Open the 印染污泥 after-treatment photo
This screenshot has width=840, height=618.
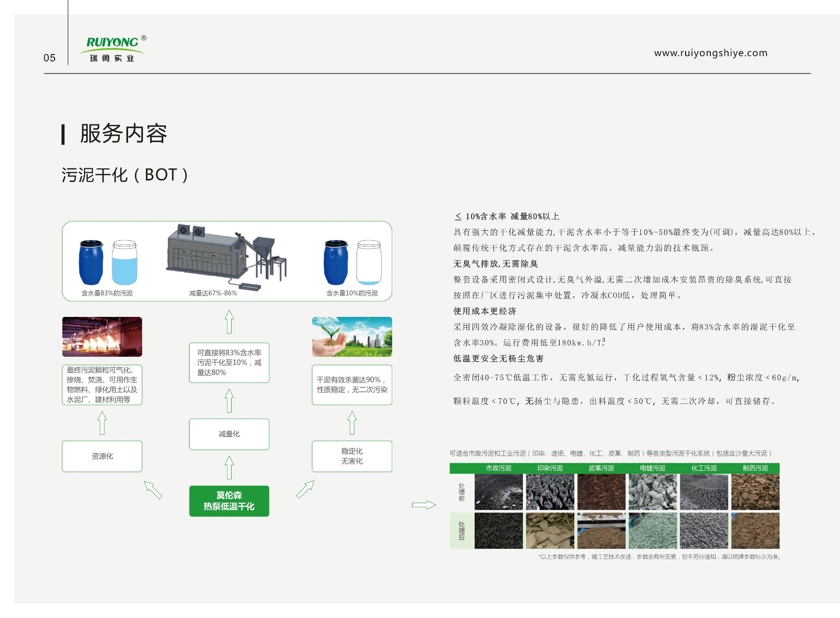pos(550,531)
